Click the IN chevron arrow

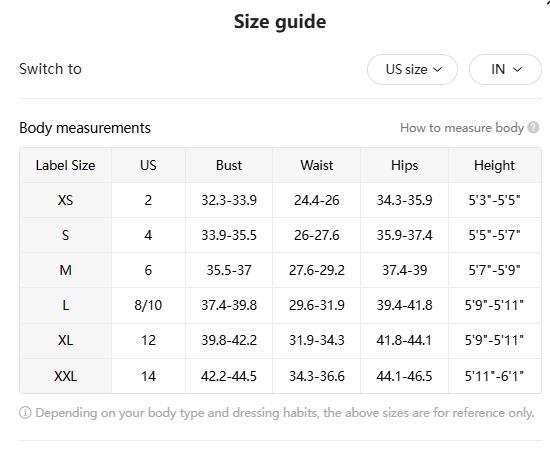pos(517,69)
